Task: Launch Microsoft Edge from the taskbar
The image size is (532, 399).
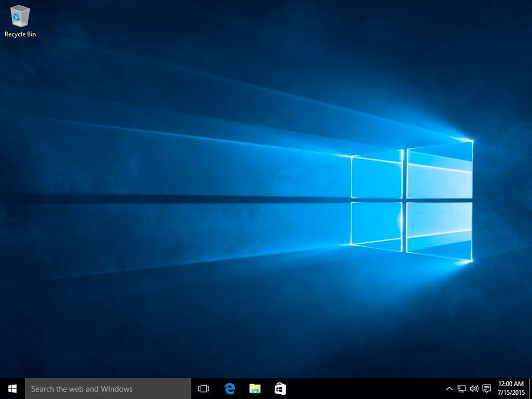Action: coord(230,389)
